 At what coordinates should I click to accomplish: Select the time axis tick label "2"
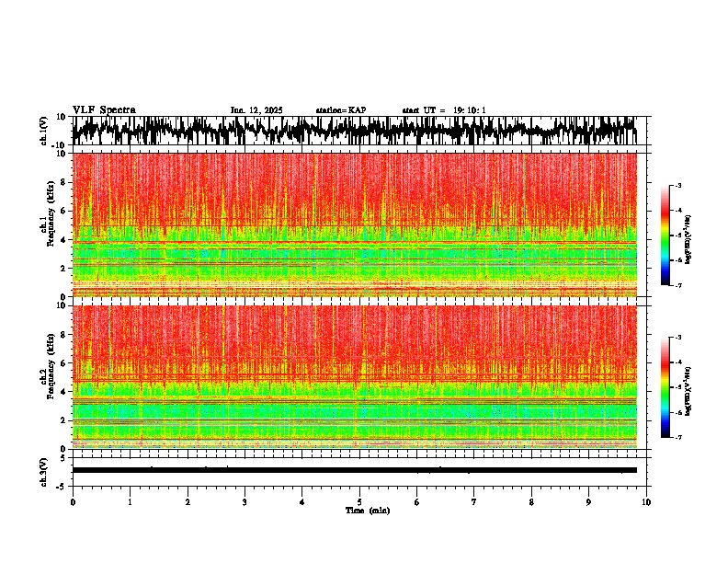pyautogui.click(x=188, y=502)
